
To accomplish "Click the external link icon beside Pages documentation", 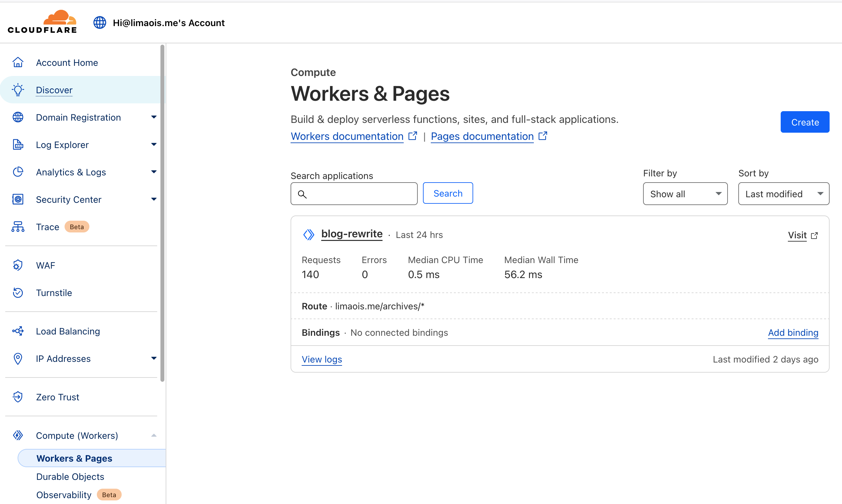I will tap(543, 136).
